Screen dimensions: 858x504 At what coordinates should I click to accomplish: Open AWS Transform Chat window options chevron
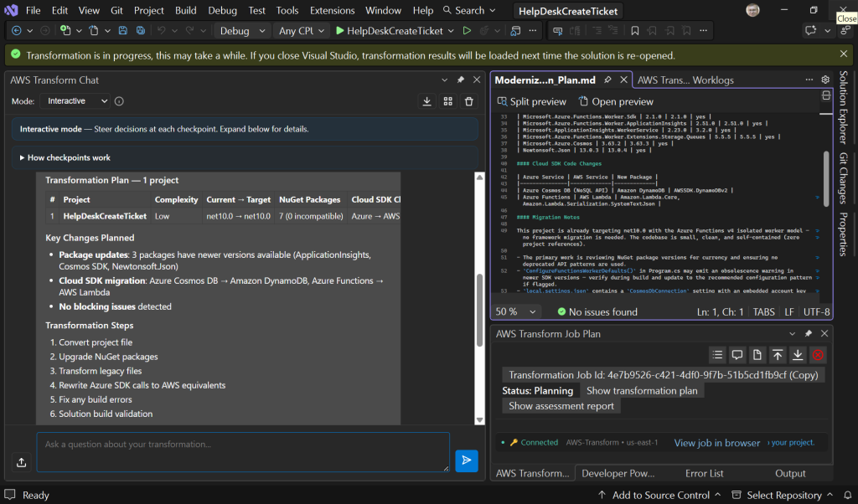[x=444, y=80]
